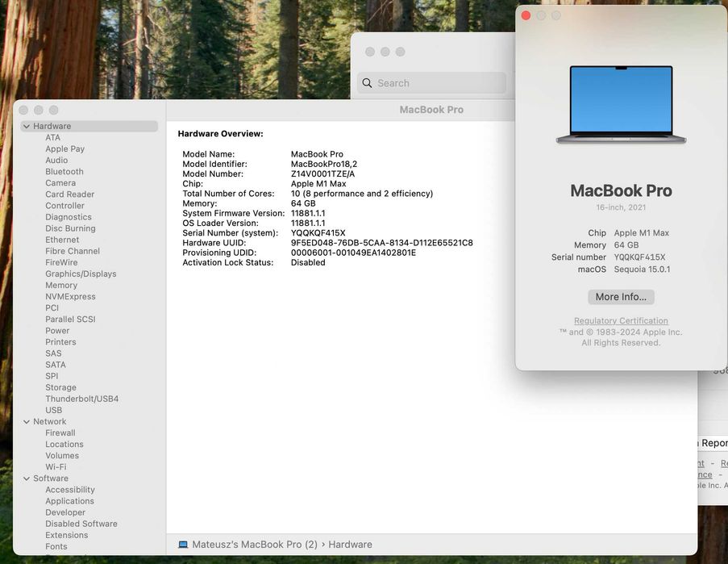Open Firewall under Network
Image resolution: width=728 pixels, height=564 pixels.
60,433
